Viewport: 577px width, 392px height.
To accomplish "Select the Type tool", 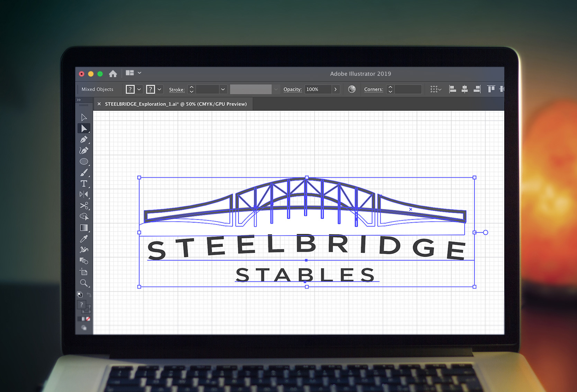I will (x=84, y=183).
